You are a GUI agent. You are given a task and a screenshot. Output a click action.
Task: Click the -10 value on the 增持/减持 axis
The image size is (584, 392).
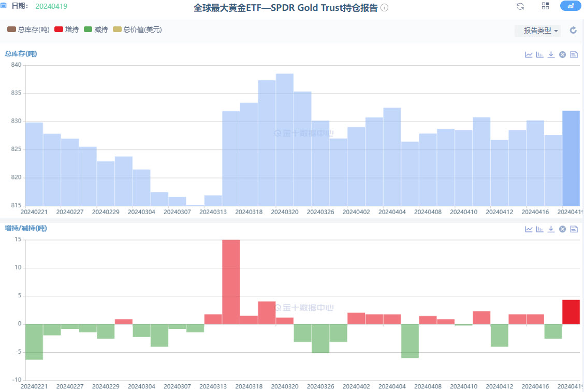pyautogui.click(x=17, y=380)
